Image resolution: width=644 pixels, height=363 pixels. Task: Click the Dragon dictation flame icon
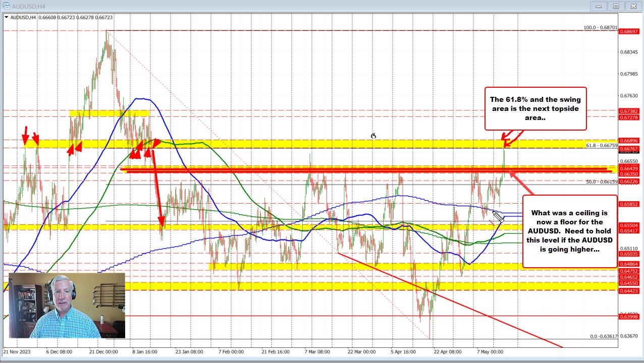pyautogui.click(x=373, y=136)
